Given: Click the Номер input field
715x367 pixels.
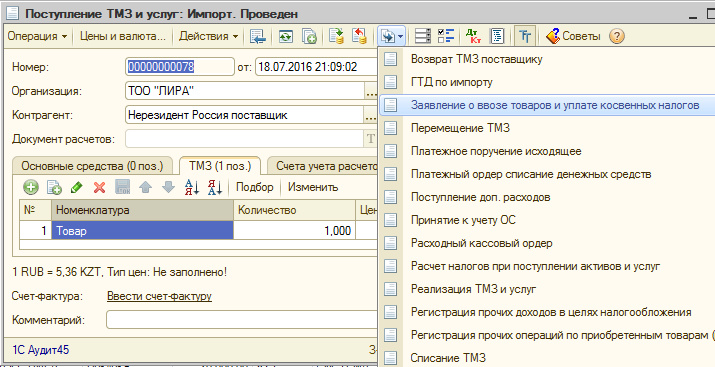Looking at the screenshot, I should 180,67.
